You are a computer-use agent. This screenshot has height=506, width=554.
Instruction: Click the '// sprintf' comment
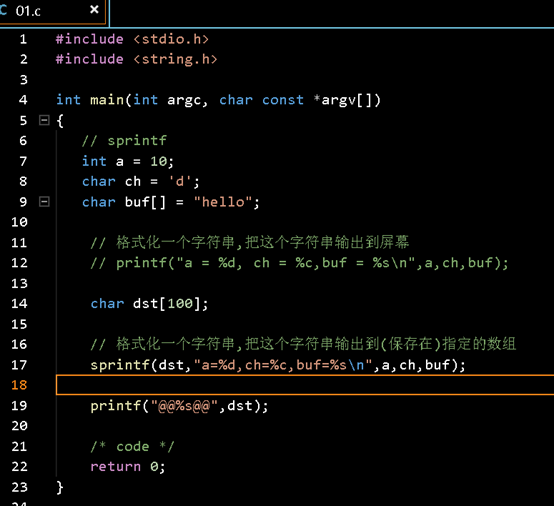(124, 141)
